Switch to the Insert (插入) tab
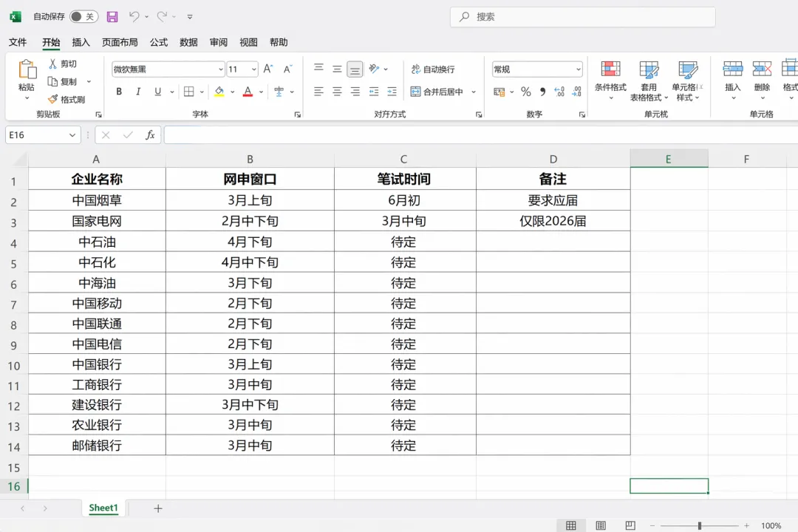798x532 pixels. (81, 42)
